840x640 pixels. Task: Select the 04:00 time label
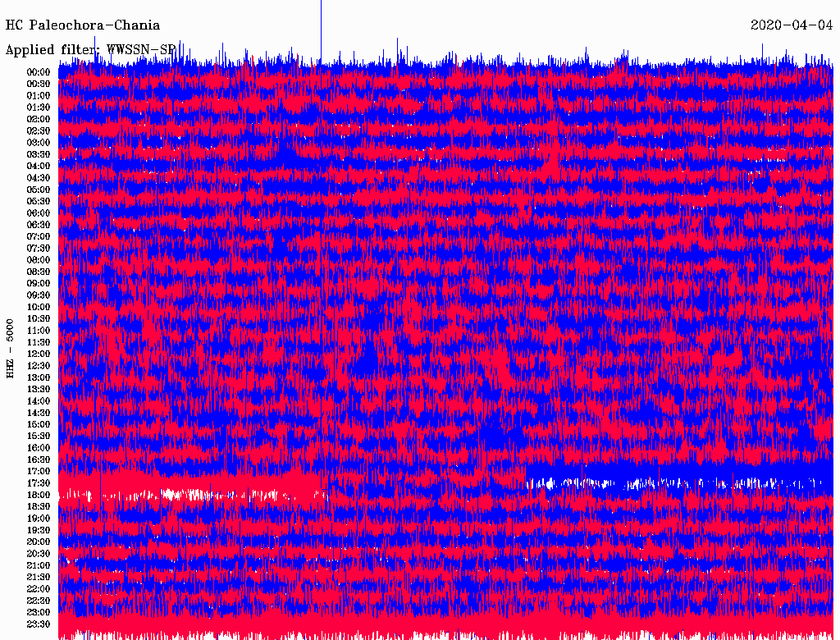click(39, 167)
